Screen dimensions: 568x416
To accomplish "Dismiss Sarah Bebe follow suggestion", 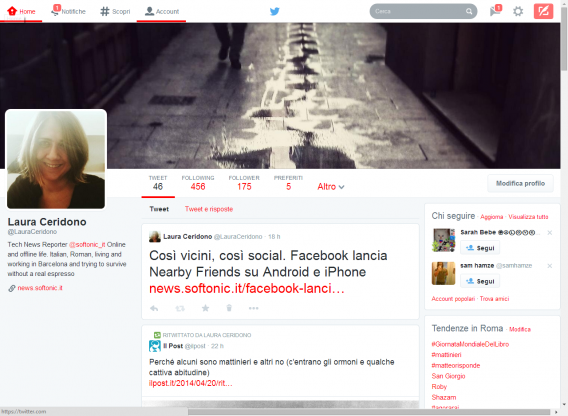I will [550, 233].
